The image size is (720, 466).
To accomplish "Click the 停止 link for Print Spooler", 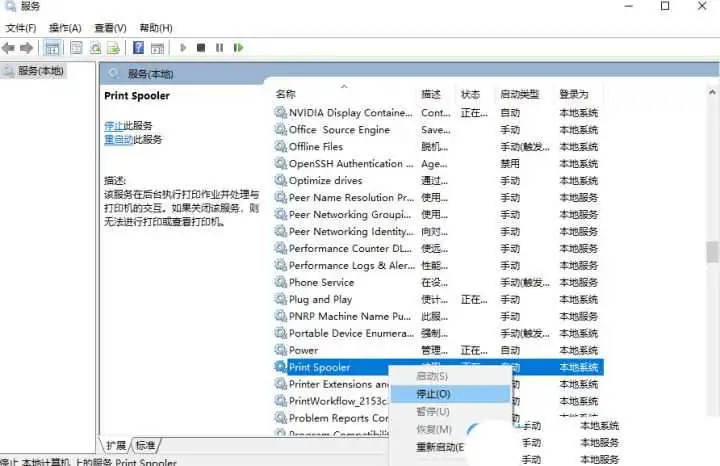I will click(x=113, y=125).
